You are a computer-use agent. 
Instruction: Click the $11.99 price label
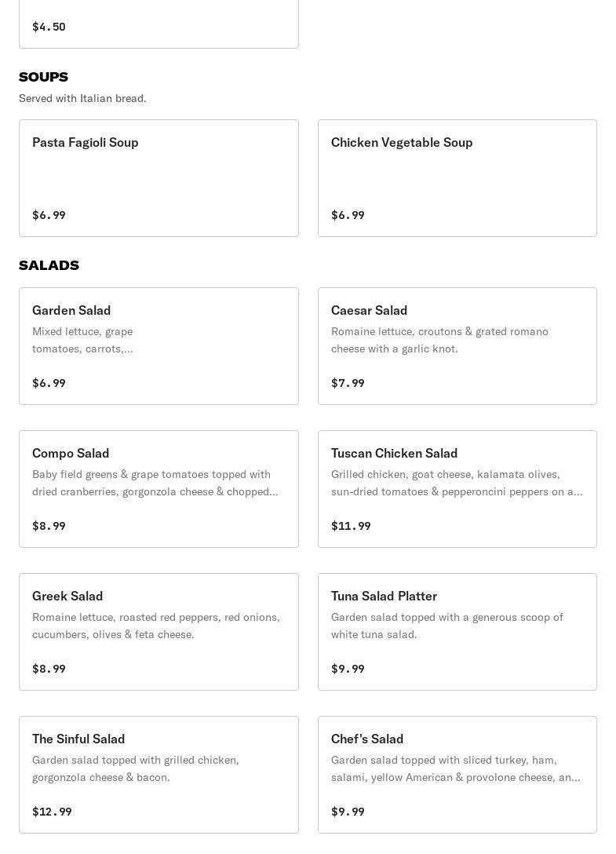pos(351,526)
